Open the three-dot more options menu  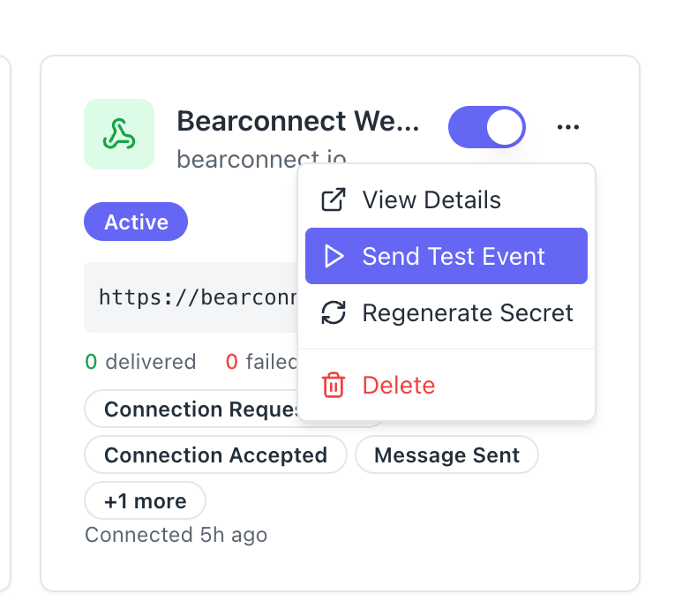568,128
